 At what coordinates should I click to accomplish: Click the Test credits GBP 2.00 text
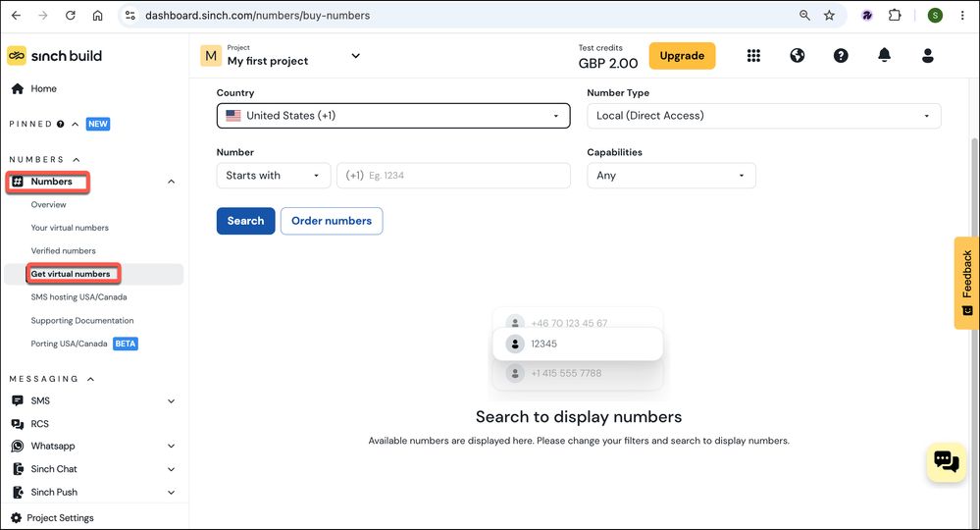(608, 57)
